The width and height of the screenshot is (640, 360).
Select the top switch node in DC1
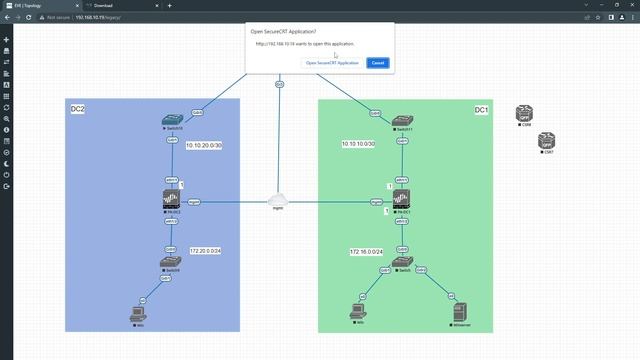point(402,120)
